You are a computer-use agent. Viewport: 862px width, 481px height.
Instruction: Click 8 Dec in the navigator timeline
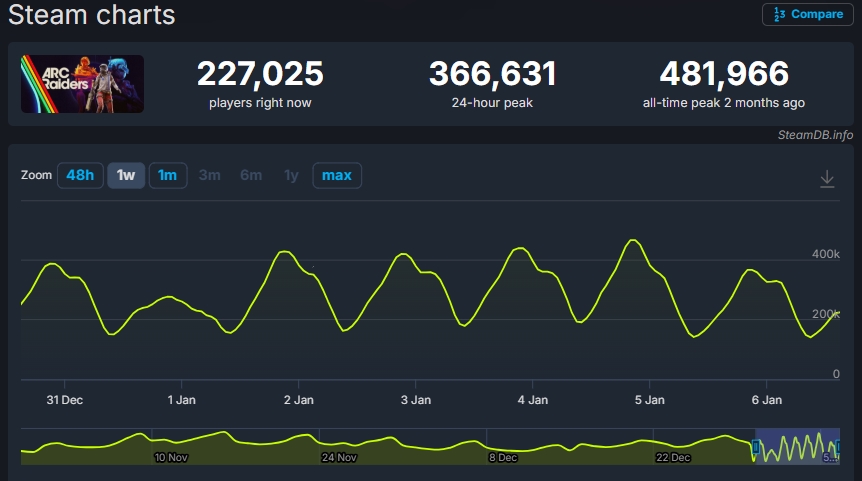point(503,457)
